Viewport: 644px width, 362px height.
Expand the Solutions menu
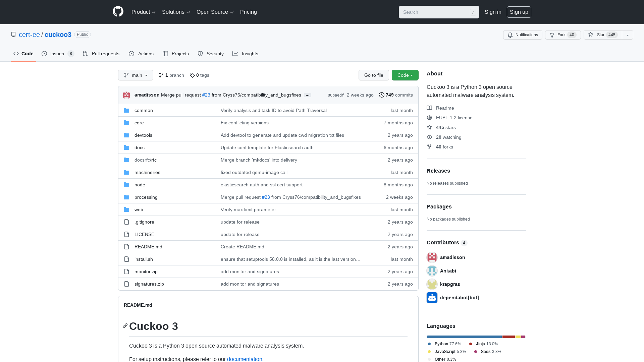click(176, 12)
